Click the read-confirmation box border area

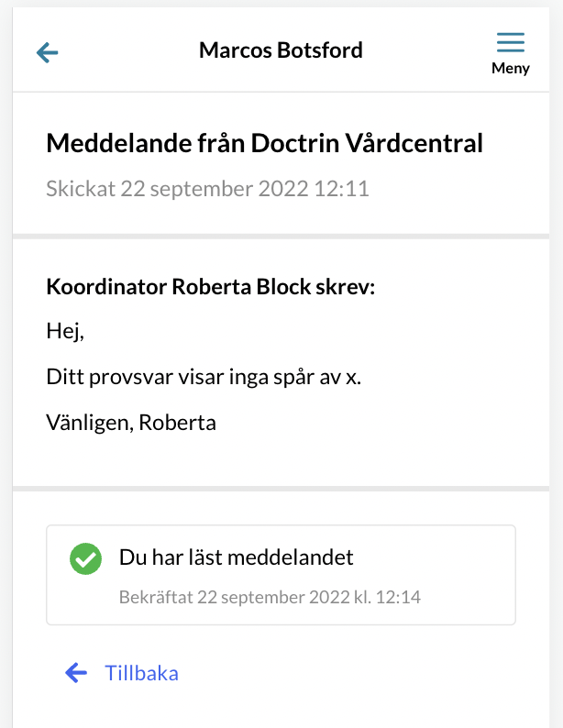pyautogui.click(x=281, y=575)
